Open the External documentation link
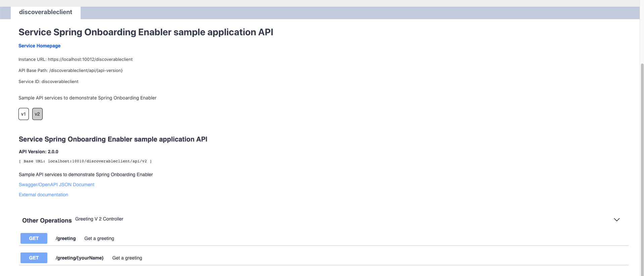644x276 pixels. click(x=43, y=195)
